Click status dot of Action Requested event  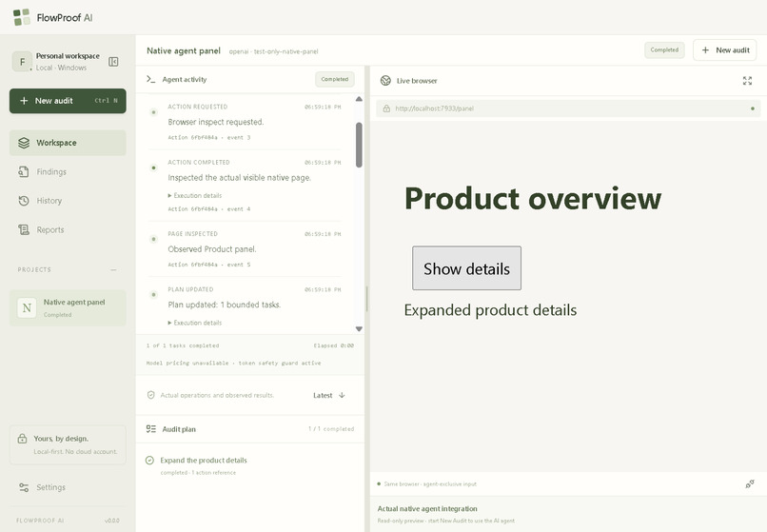[x=153, y=112]
